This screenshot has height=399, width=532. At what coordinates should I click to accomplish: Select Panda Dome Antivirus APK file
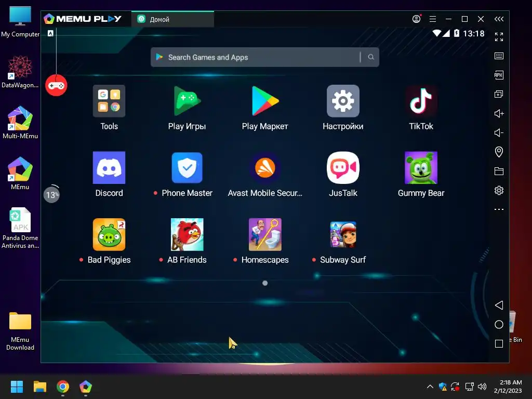[20, 228]
